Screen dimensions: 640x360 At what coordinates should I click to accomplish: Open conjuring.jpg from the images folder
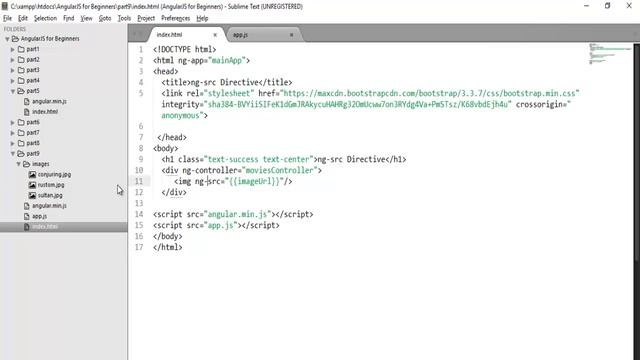click(x=54, y=174)
